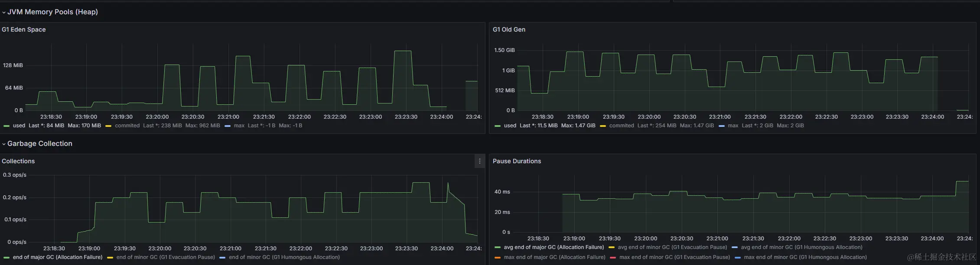Click blue swatch beside 'max' in G1 Old Gen legend
Viewport: 980px width, 265px height.
point(722,126)
